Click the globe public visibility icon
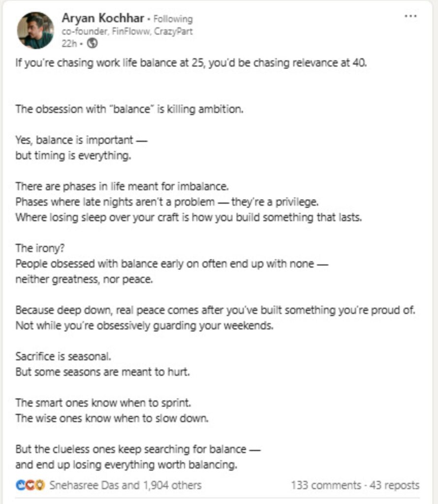The height and width of the screenshot is (504, 438). [x=92, y=43]
